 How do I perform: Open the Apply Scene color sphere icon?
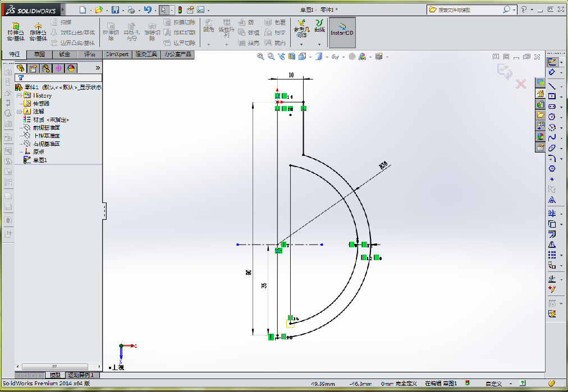pyautogui.click(x=362, y=57)
